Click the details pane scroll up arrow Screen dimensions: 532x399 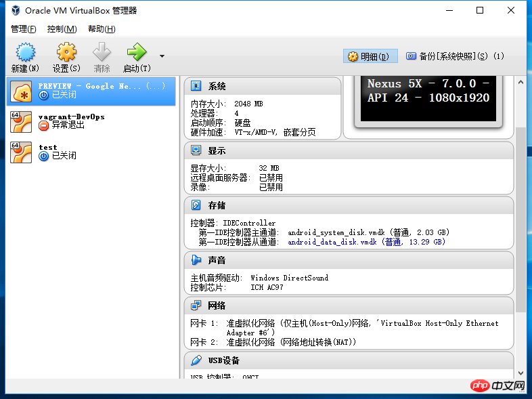click(520, 82)
